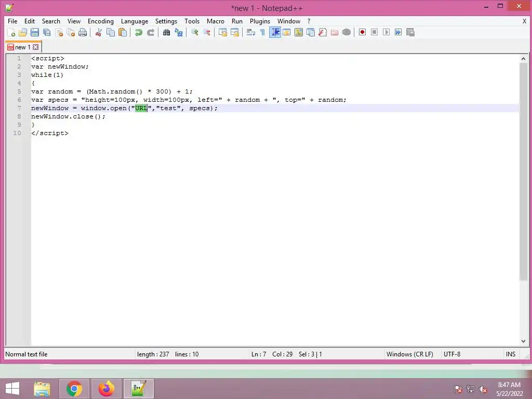Start macro recording with red dot icon
532x399 pixels.
tap(362, 32)
